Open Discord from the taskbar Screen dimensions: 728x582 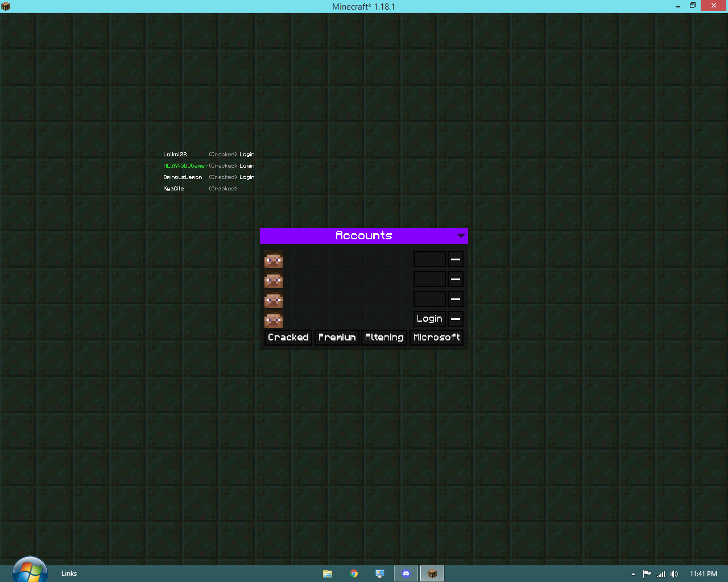point(406,573)
